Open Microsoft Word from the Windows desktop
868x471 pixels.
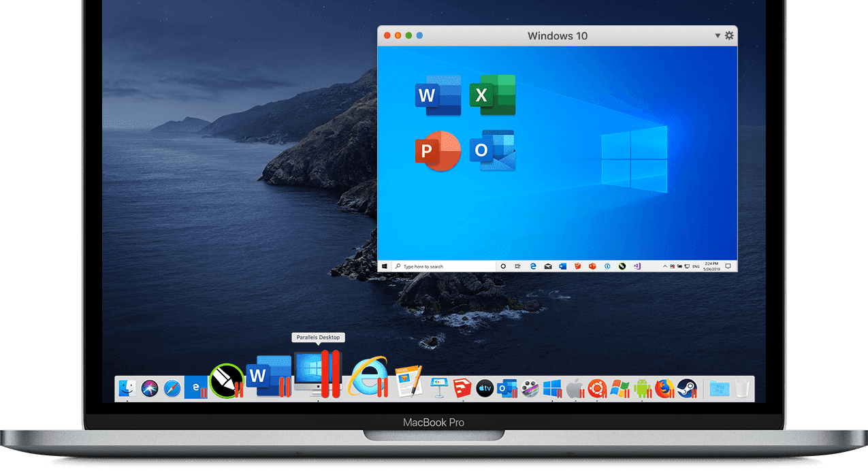(437, 96)
